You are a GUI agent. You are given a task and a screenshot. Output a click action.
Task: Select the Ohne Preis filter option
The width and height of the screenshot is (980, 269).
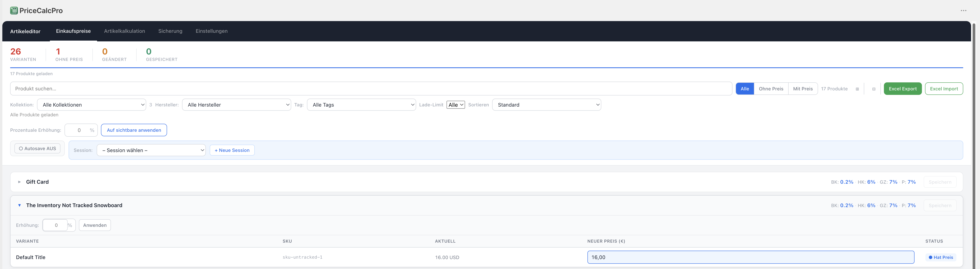click(771, 89)
